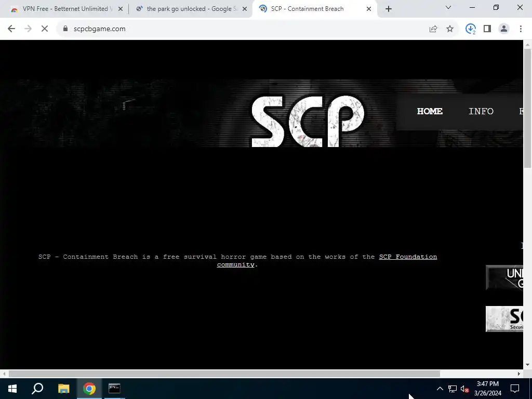The height and width of the screenshot is (399, 532).
Task: Switch to the park go unlocked tab
Action: point(191,9)
